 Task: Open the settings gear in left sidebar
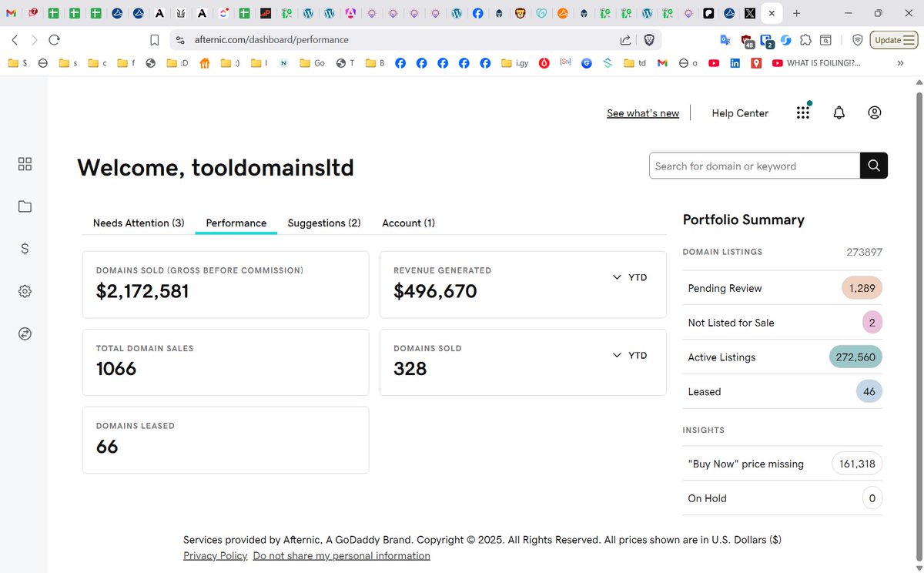(x=25, y=291)
